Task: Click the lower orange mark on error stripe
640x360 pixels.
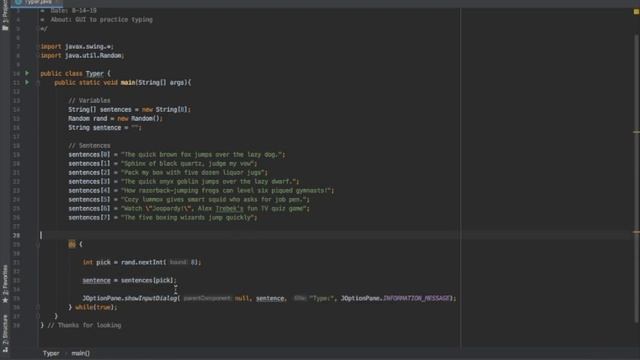Action: [x=636, y=232]
